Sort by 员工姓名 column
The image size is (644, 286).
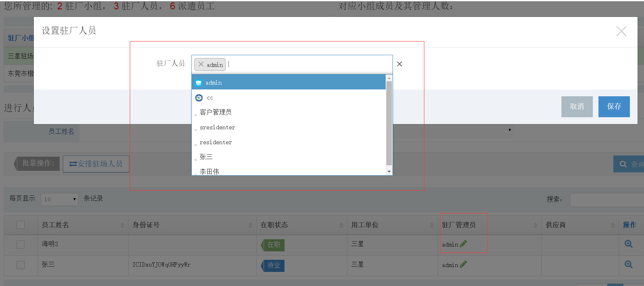[x=83, y=225]
